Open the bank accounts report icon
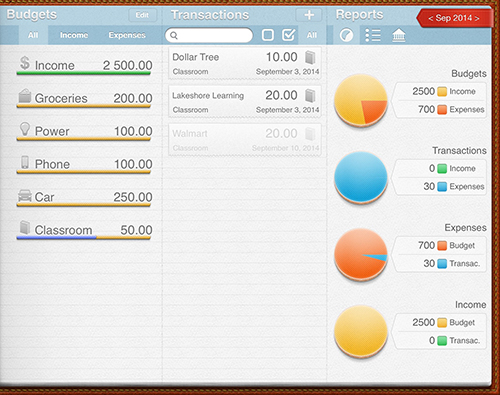This screenshot has width=500, height=395. 399,35
